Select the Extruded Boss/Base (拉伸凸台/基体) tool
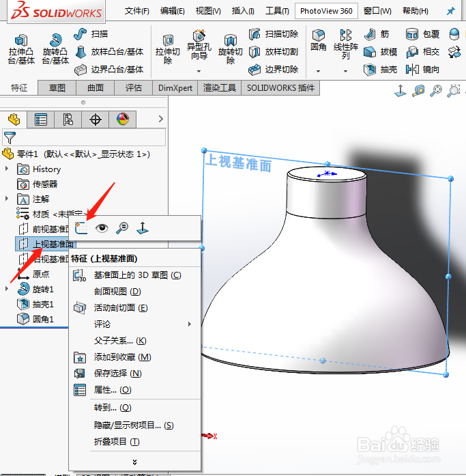 click(x=21, y=49)
